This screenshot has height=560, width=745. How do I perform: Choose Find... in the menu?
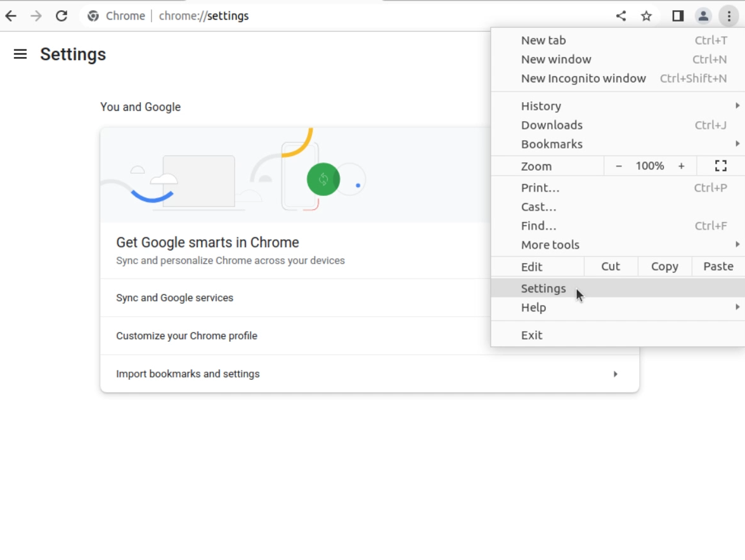[x=618, y=226]
